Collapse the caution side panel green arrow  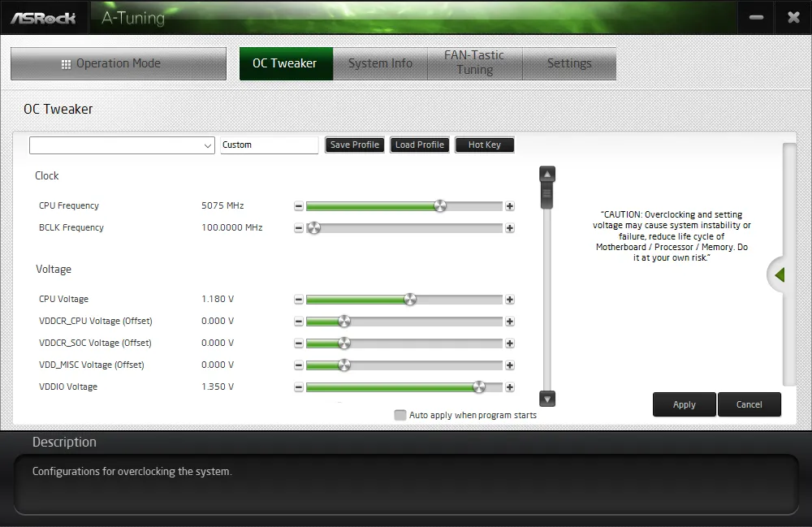[780, 275]
